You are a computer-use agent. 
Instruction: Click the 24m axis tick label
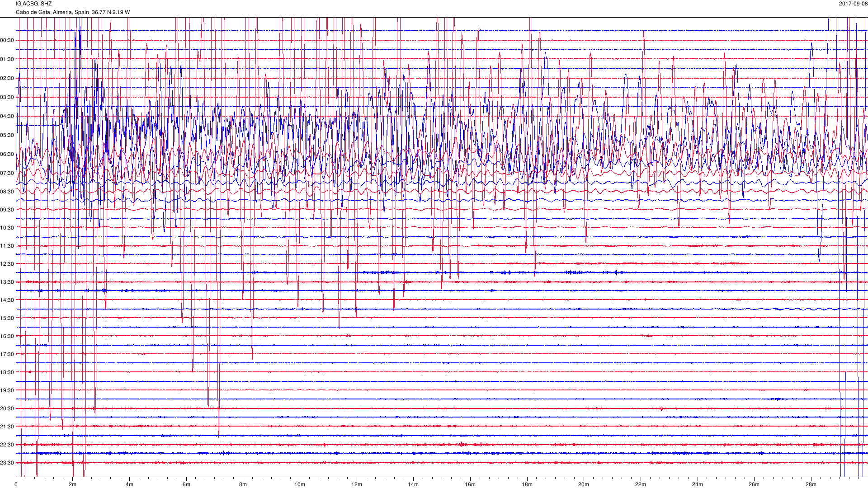pos(698,484)
